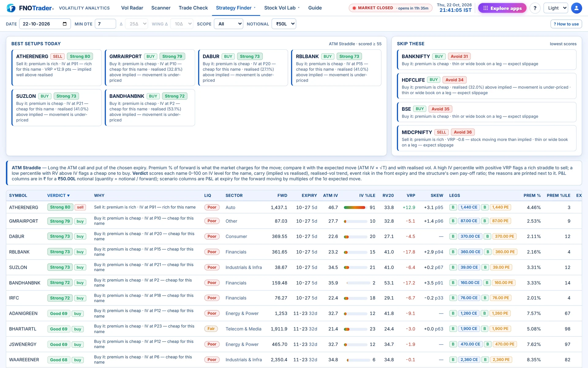Click the IV percentile bar in BHARTIARTL row

pos(355,329)
